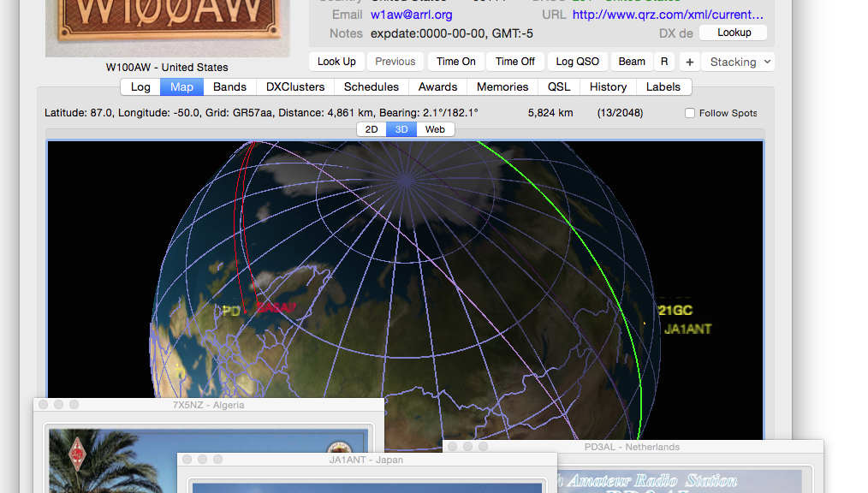Open the Stacking dropdown
This screenshot has width=868, height=493.
coord(739,62)
